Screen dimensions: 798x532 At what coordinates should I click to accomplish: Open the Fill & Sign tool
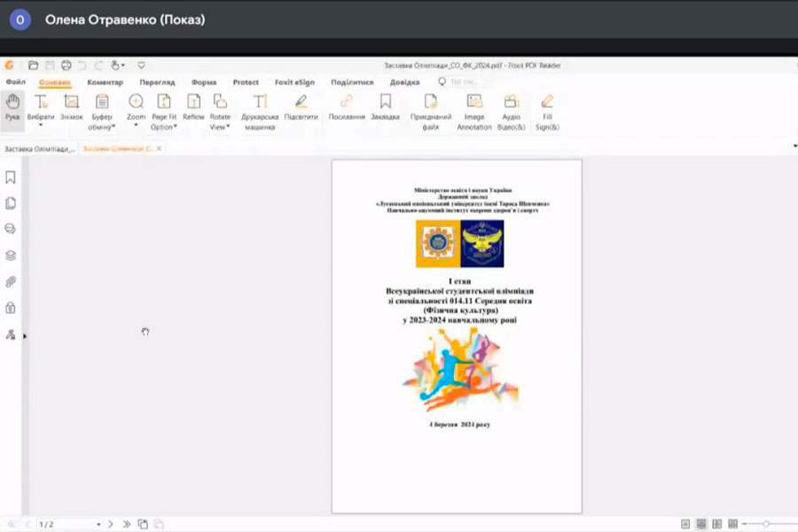(x=547, y=112)
